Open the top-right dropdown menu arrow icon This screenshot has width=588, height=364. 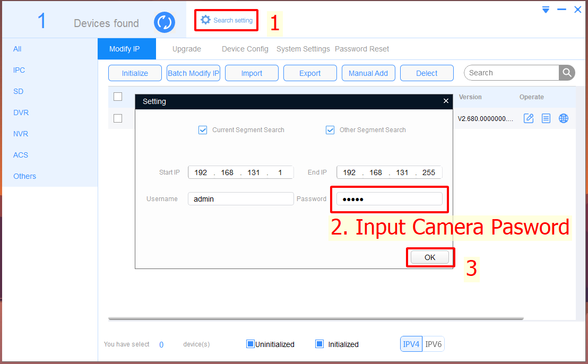point(546,10)
